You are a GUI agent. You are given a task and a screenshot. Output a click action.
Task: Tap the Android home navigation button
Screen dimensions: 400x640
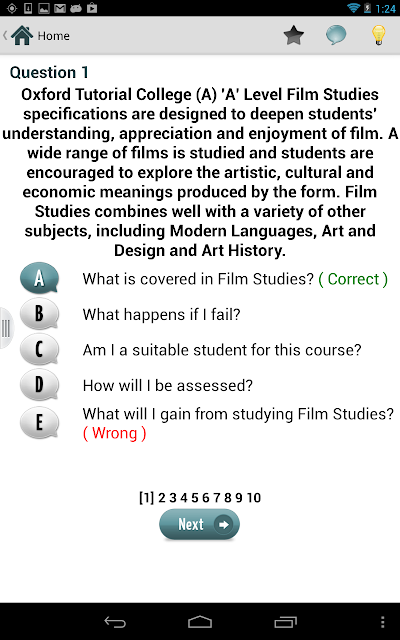tap(200, 622)
